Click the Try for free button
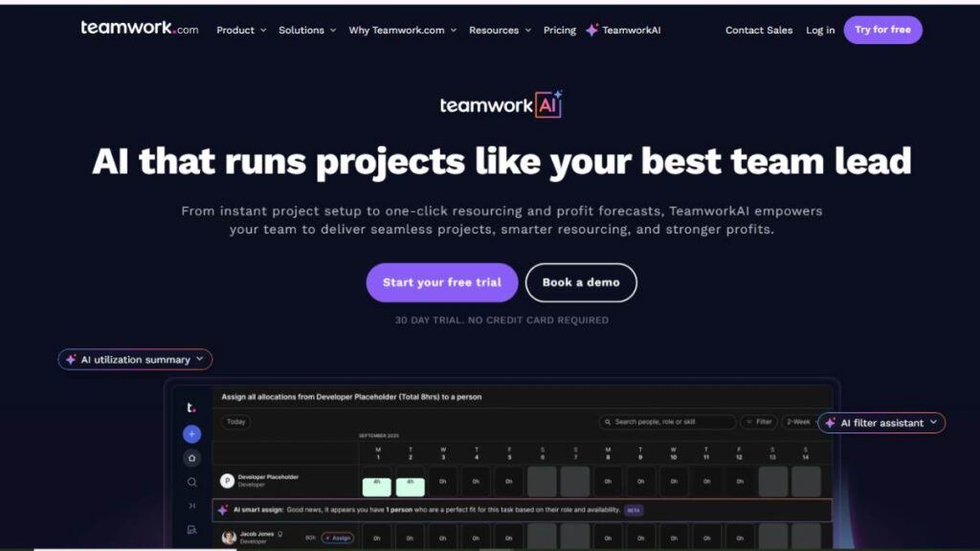Image resolution: width=980 pixels, height=551 pixels. click(882, 30)
